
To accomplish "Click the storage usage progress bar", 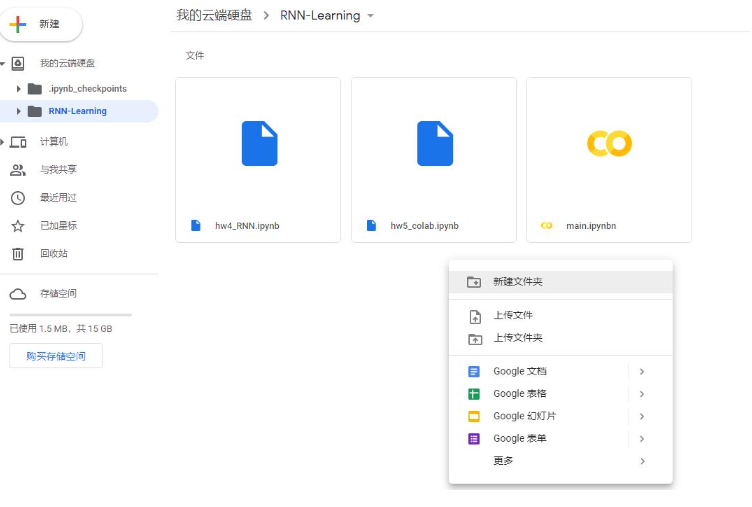I will [x=70, y=315].
